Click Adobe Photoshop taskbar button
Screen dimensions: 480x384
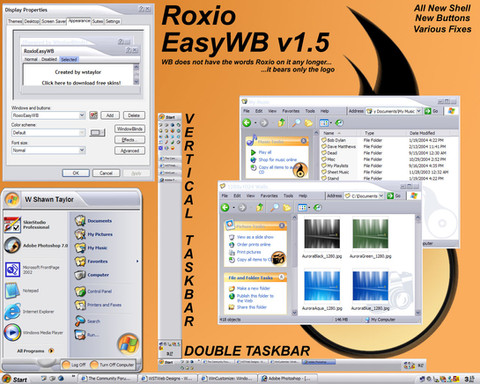click(x=288, y=379)
